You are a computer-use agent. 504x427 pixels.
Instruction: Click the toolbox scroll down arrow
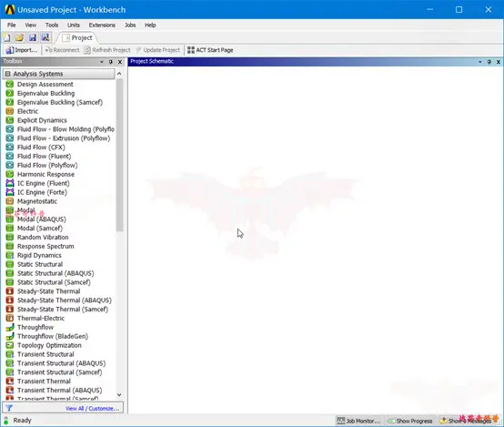click(x=119, y=395)
